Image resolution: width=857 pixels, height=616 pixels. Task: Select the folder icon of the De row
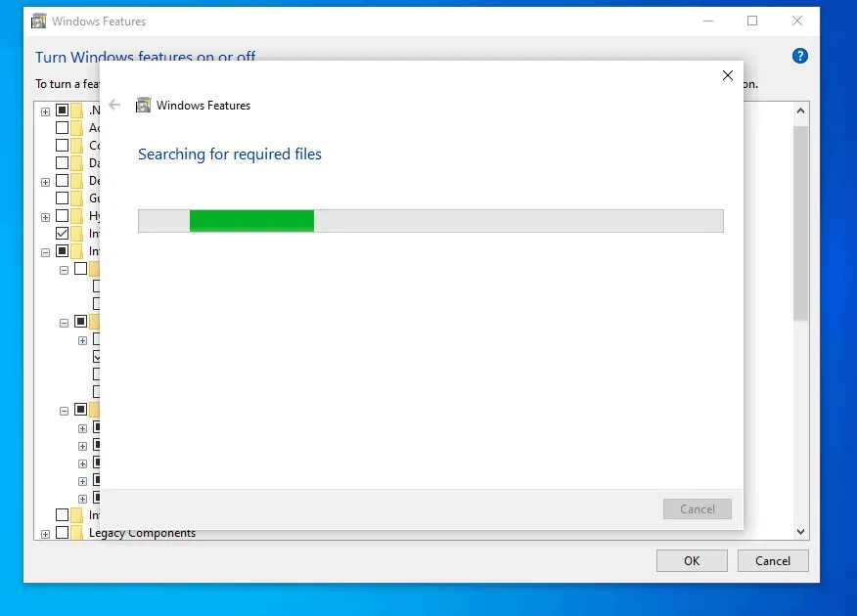(x=77, y=181)
